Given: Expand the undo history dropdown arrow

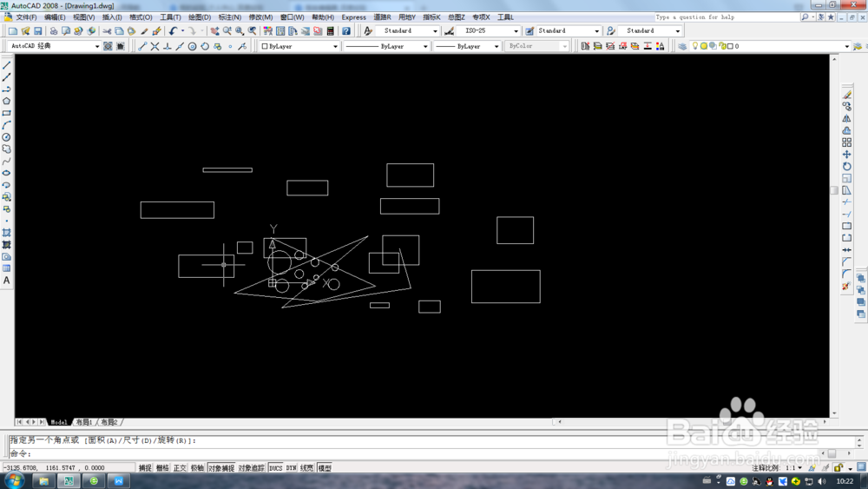Looking at the screenshot, I should [x=182, y=31].
